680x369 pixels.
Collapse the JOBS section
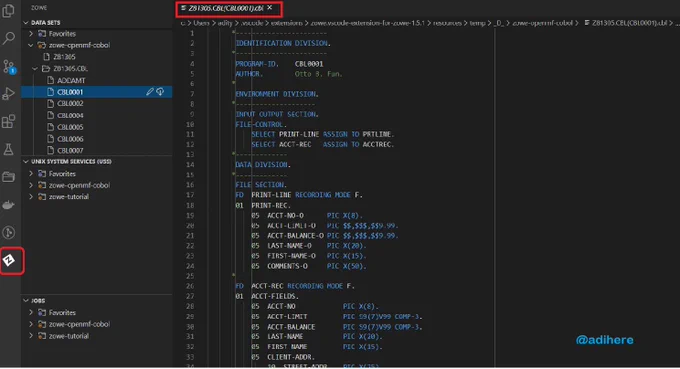point(26,300)
